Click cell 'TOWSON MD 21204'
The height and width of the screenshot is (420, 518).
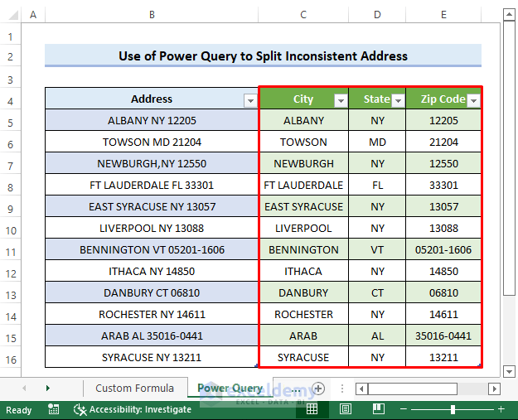click(x=152, y=142)
